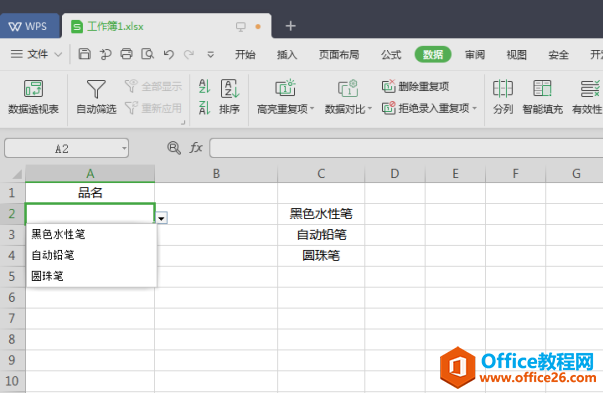Screen dimensions: 603x395
Task: Select column B header
Action: [216, 173]
